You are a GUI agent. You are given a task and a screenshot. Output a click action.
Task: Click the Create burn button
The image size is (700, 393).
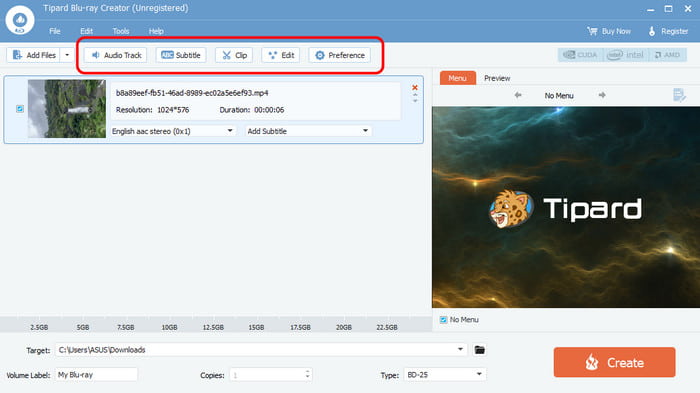614,362
